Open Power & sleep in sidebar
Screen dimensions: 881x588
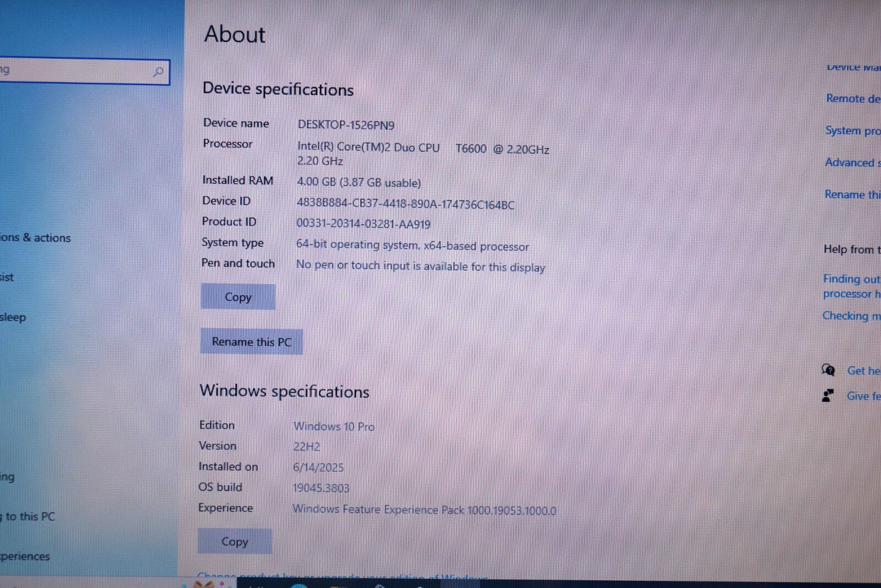point(13,317)
